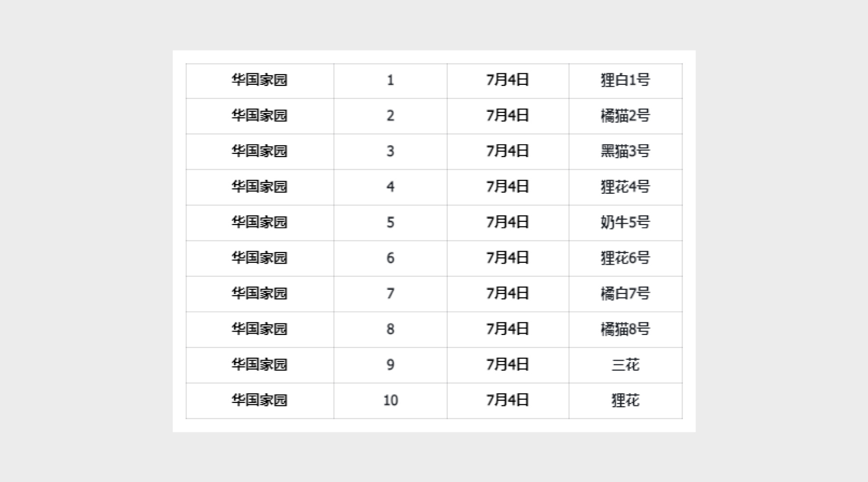Select the number 7 cell in second column
Viewport: 868px width, 482px height.
coord(390,294)
